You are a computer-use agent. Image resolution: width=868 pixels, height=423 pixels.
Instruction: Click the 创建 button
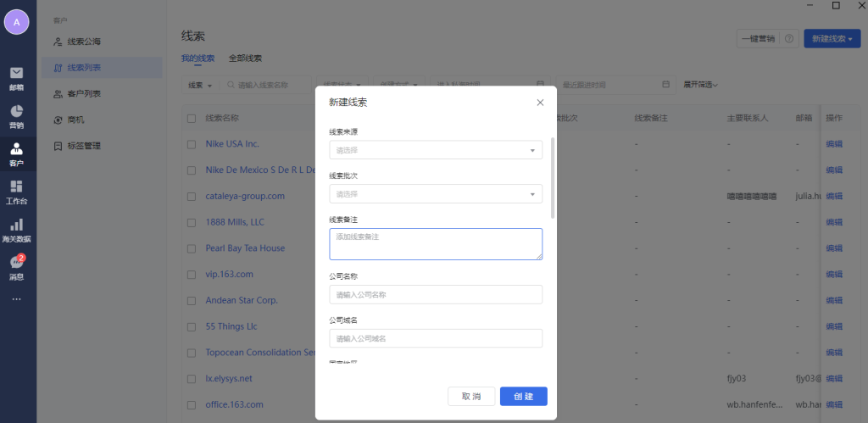[x=523, y=397]
